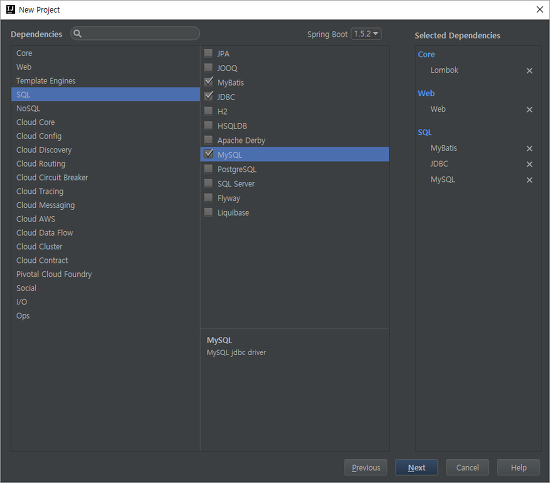The image size is (550, 483).
Task: Click the IntelliJ IDEA title bar icon
Action: (x=11, y=9)
